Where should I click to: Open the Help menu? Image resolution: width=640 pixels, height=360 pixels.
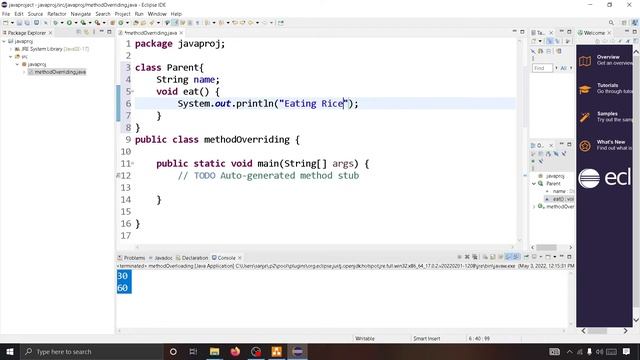176,14
